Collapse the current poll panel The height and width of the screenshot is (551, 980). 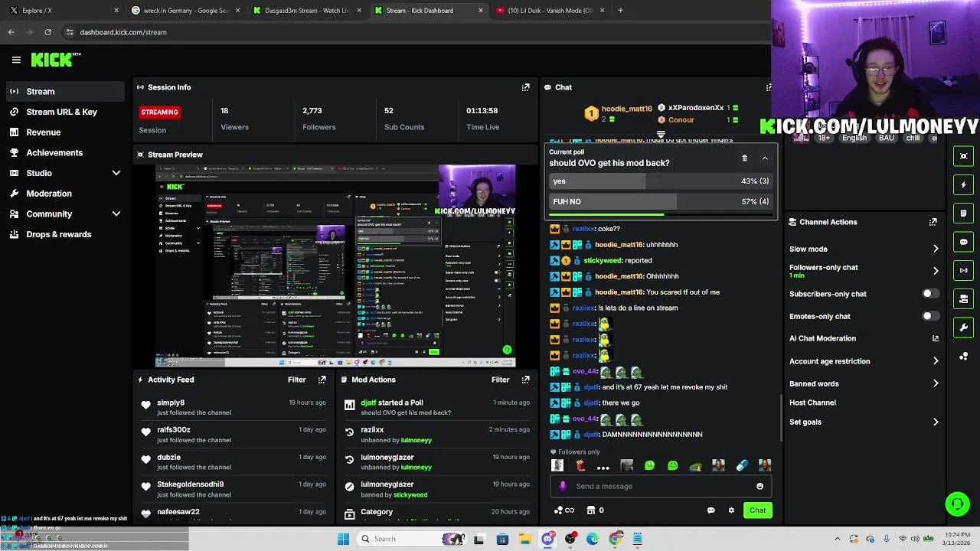(764, 158)
